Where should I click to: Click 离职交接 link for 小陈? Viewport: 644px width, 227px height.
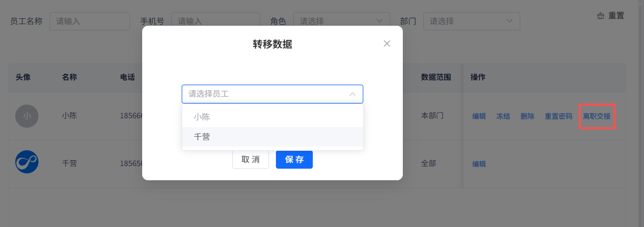[597, 117]
